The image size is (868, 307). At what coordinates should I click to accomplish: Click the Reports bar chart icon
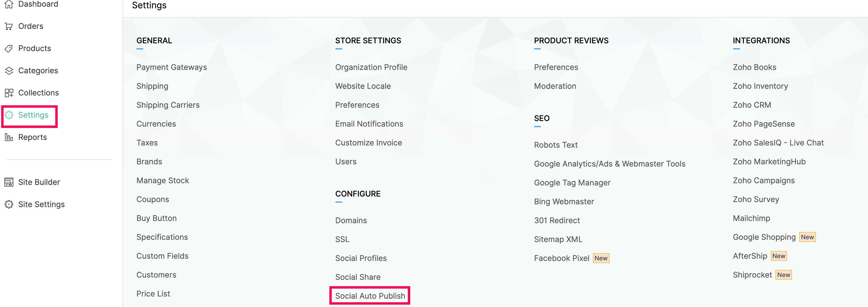pyautogui.click(x=9, y=137)
